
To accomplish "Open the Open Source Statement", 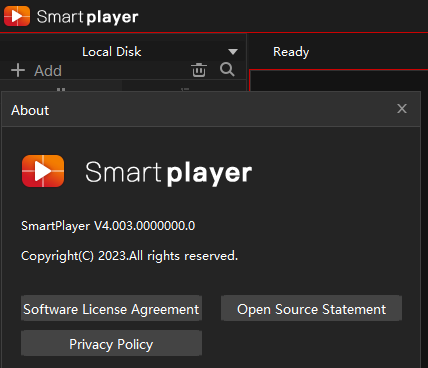I will tap(311, 308).
